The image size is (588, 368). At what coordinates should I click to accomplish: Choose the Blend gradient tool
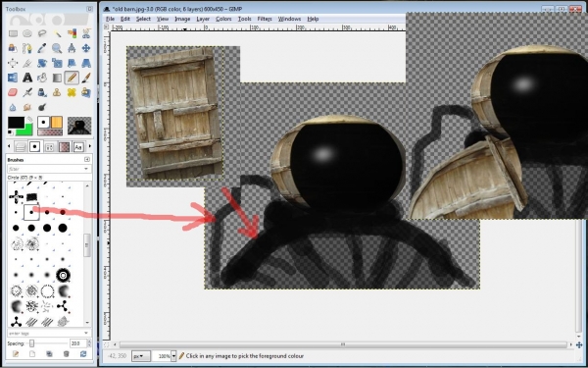click(57, 78)
